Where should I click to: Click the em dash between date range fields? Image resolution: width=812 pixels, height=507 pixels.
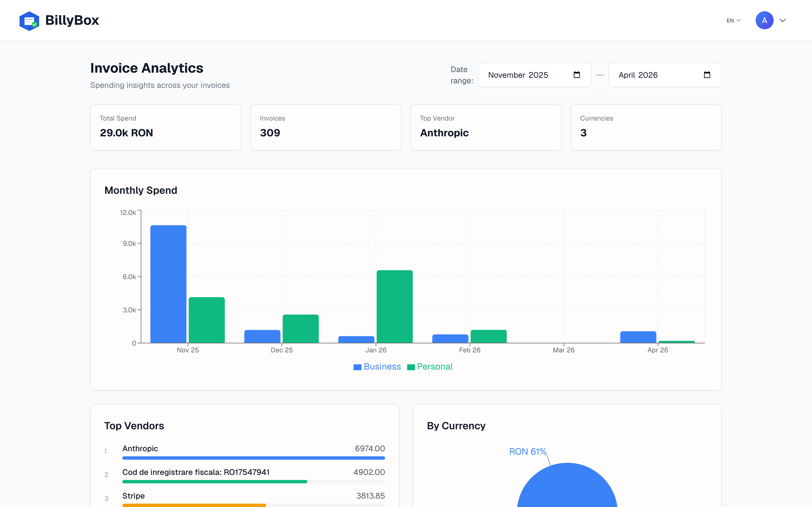coord(600,75)
